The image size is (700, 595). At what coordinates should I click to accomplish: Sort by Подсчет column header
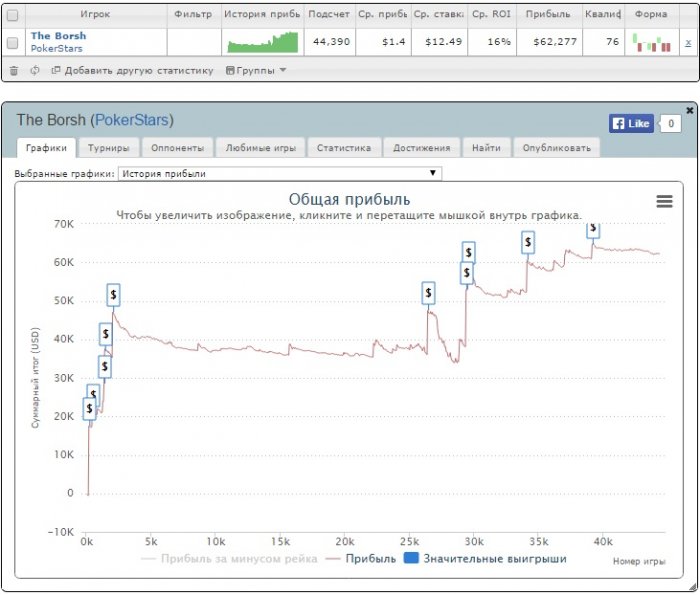tap(329, 14)
